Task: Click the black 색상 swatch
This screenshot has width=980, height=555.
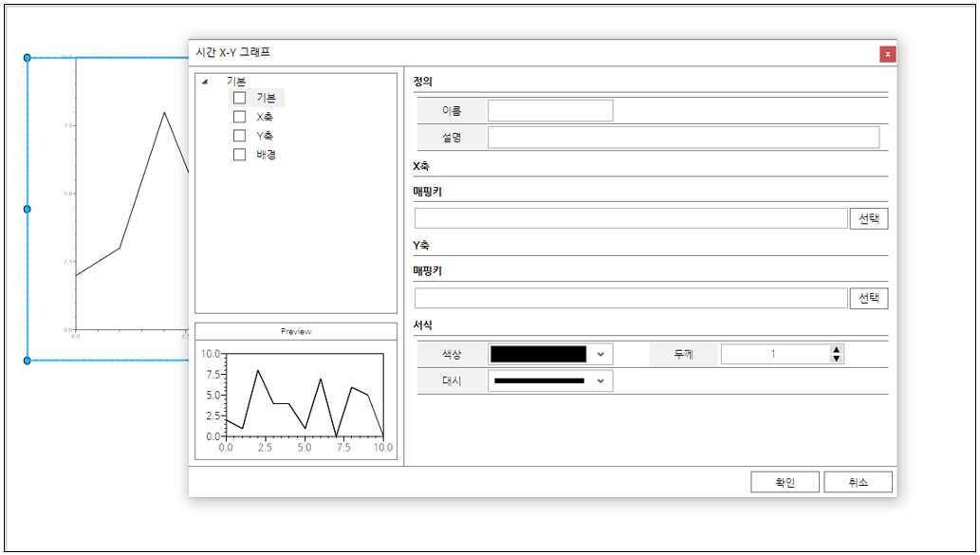Action: click(x=538, y=355)
